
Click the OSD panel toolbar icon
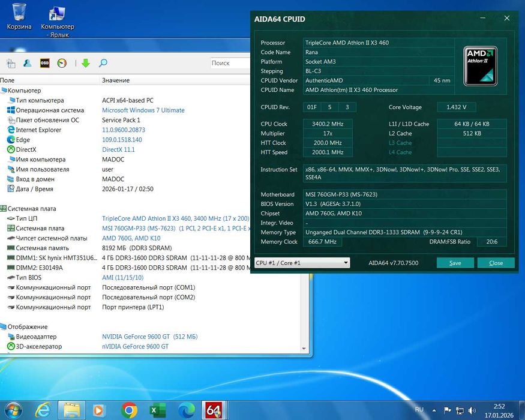tap(44, 63)
